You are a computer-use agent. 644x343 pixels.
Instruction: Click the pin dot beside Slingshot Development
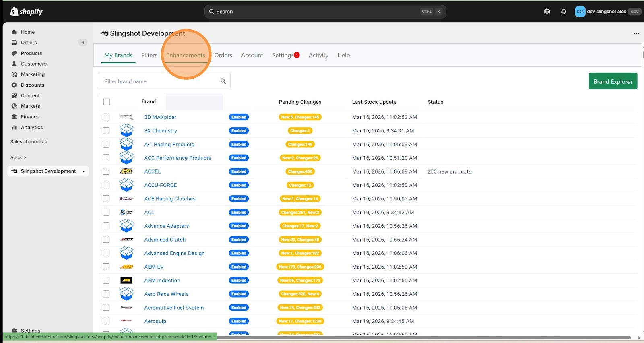pos(84,171)
